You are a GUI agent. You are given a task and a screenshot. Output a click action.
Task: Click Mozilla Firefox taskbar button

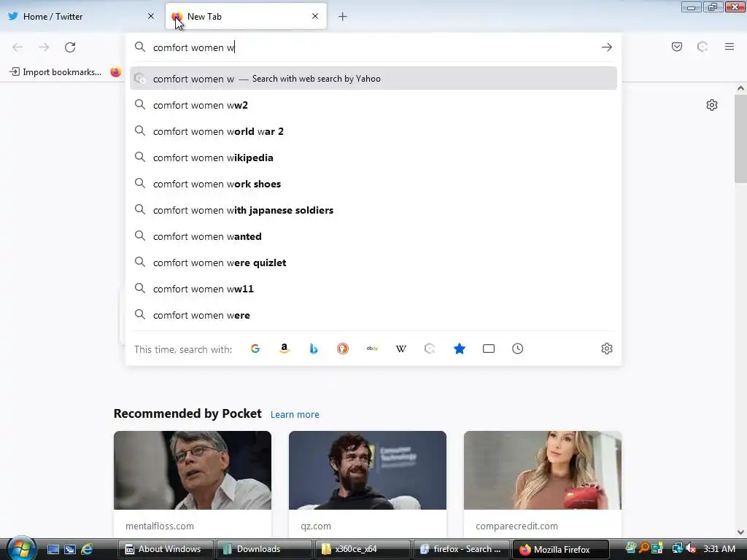tap(560, 549)
